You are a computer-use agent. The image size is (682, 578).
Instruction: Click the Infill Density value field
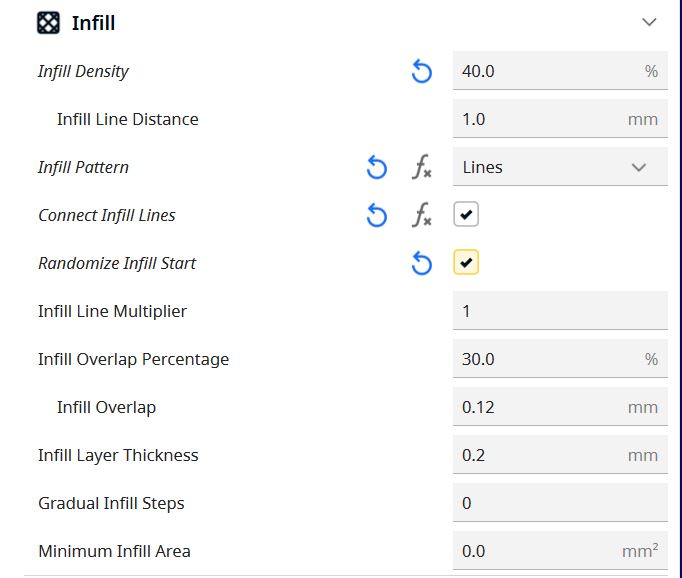(x=560, y=71)
